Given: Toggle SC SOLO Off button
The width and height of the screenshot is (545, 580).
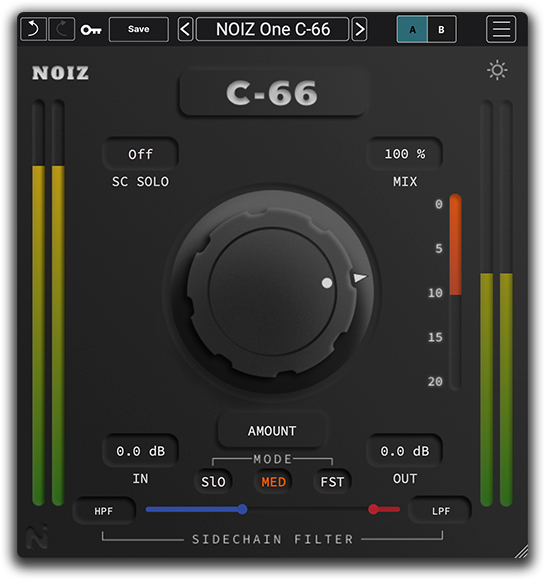Looking at the screenshot, I should pyautogui.click(x=141, y=154).
